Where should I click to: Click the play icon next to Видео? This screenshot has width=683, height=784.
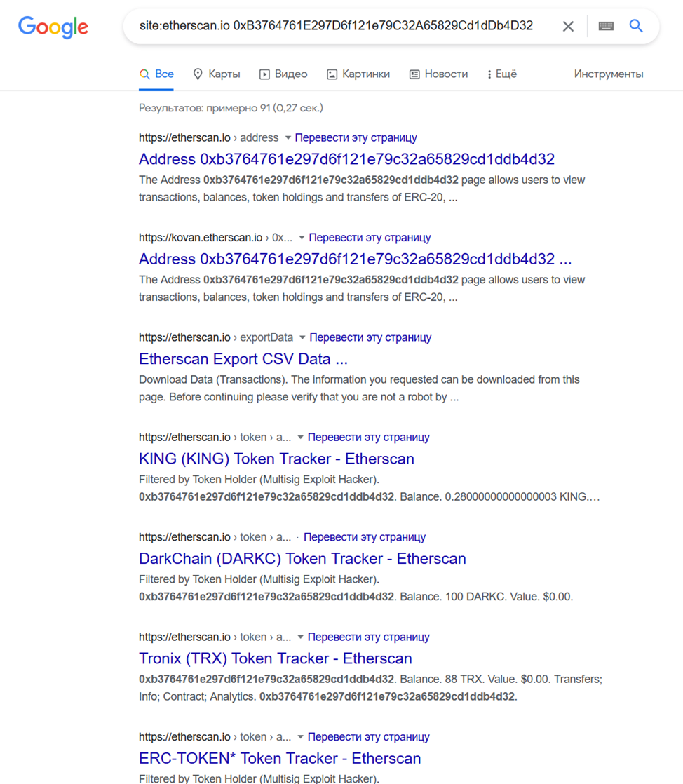264,74
